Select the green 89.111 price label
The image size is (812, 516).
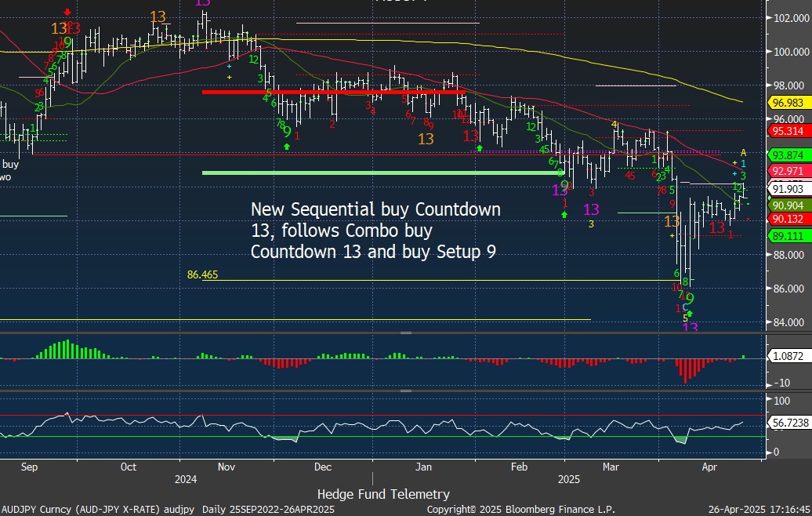[x=788, y=235]
